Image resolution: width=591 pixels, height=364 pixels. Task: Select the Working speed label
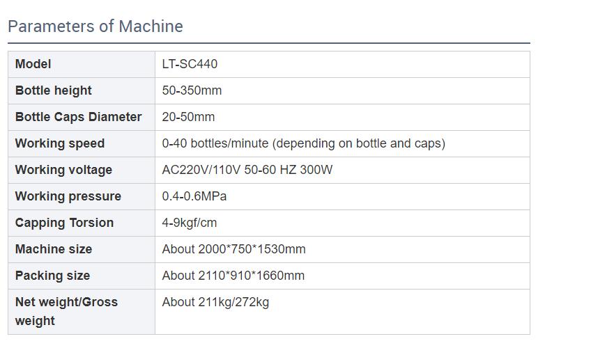point(60,143)
